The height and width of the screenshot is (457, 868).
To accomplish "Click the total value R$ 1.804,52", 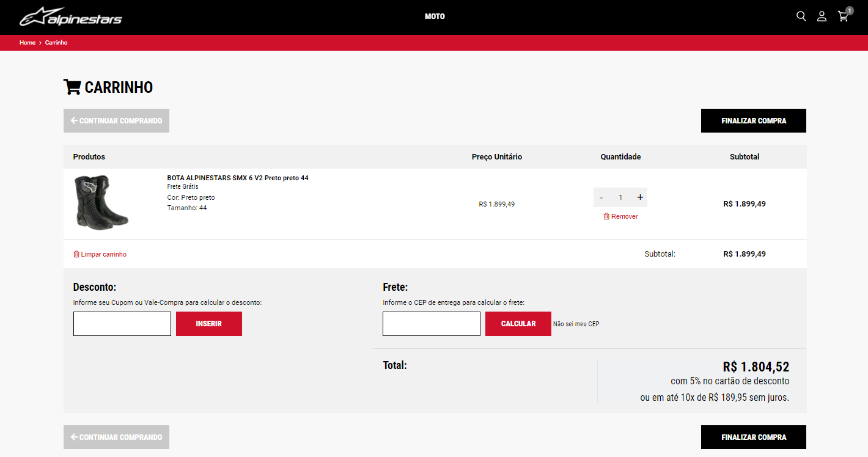I will pos(756,367).
